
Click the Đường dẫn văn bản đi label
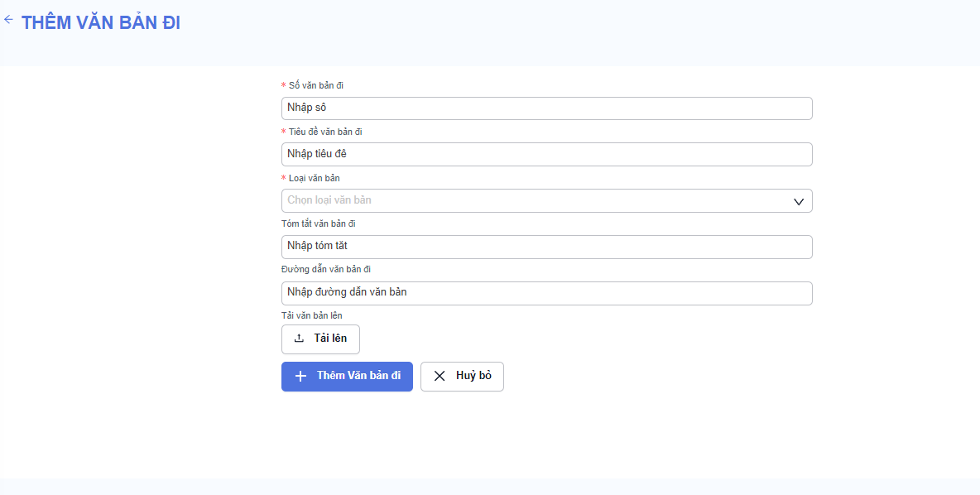(x=325, y=269)
